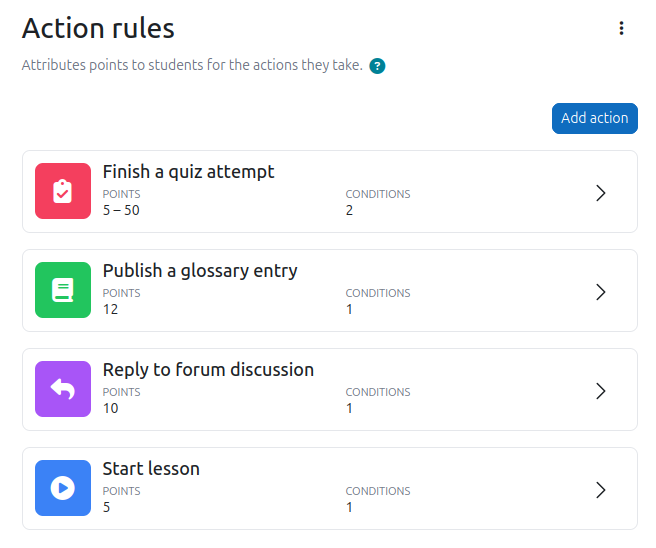Expand the Start lesson rule chevron
The height and width of the screenshot is (548, 656).
[601, 490]
